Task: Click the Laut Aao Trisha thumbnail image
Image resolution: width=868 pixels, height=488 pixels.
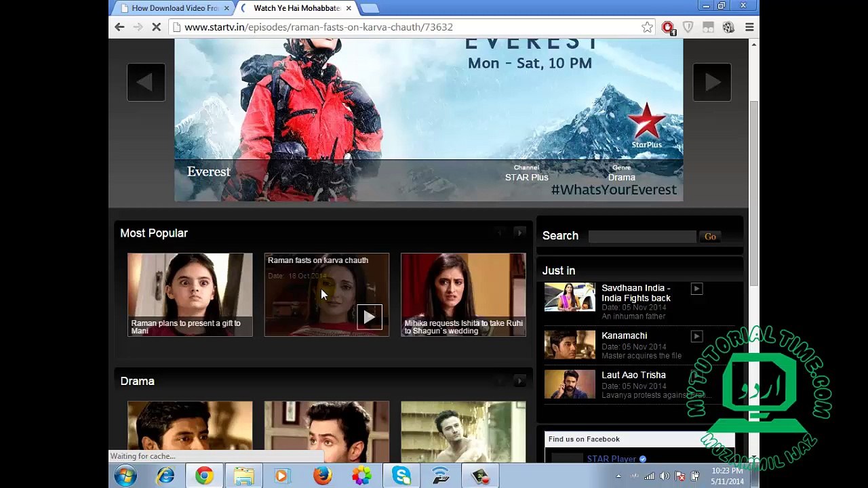Action: coord(570,384)
